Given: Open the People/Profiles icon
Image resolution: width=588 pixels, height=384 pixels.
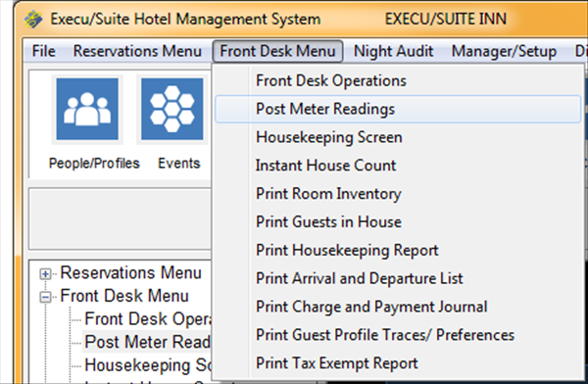Looking at the screenshot, I should [x=87, y=109].
